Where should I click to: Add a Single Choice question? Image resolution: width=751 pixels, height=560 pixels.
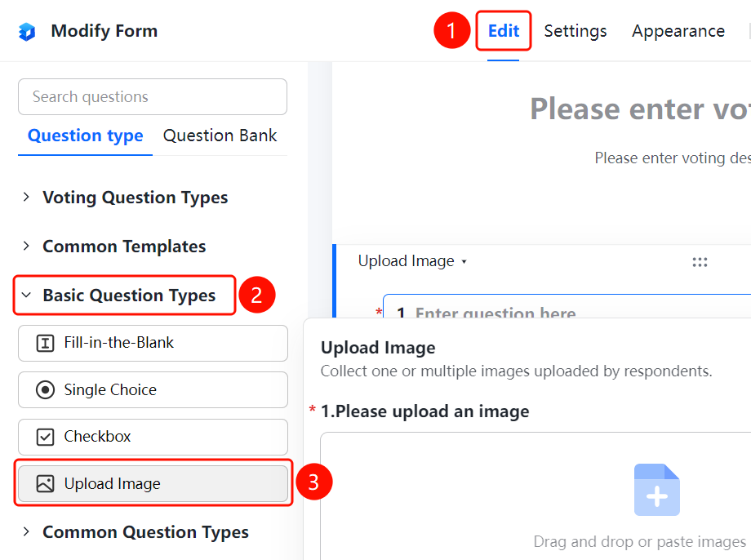point(153,390)
